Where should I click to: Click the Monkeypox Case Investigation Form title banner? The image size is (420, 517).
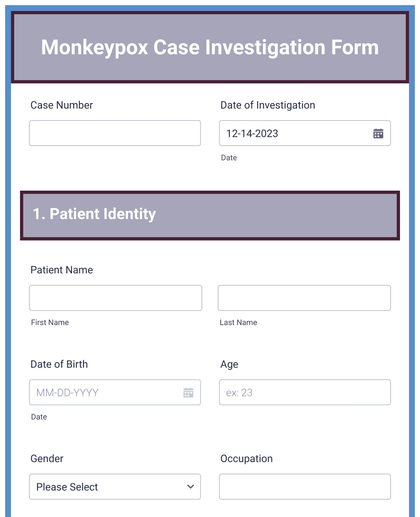point(210,47)
